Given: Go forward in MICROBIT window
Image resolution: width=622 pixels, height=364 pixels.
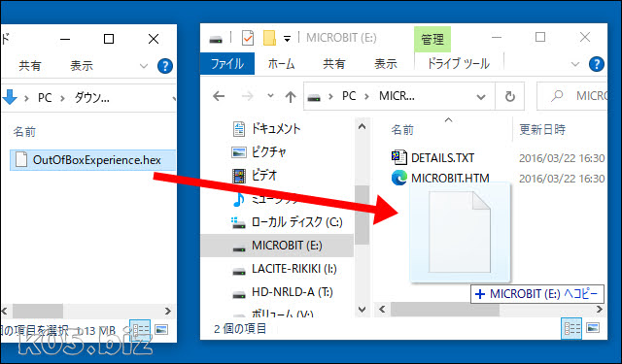Looking at the screenshot, I should 248,96.
